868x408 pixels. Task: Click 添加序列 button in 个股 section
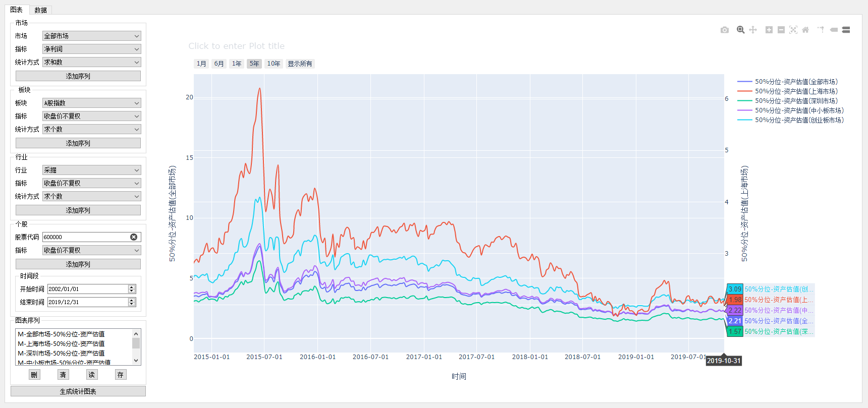[x=78, y=264]
